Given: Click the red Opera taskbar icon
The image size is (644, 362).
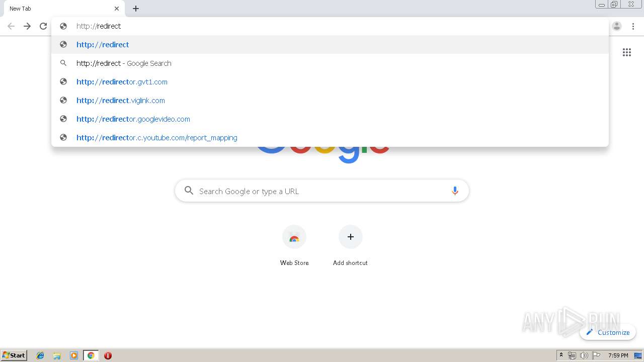Looking at the screenshot, I should (x=108, y=355).
